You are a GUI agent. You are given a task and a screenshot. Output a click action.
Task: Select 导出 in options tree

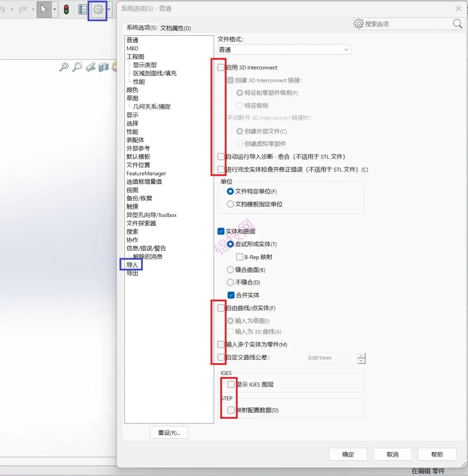coord(132,273)
